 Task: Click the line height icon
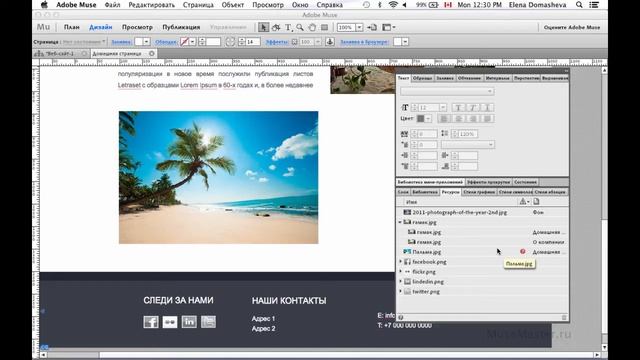point(444,133)
